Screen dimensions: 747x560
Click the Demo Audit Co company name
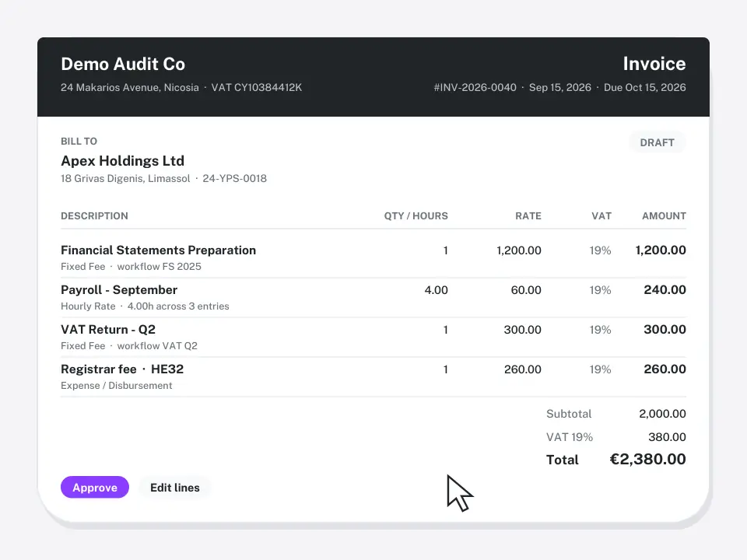tap(123, 64)
